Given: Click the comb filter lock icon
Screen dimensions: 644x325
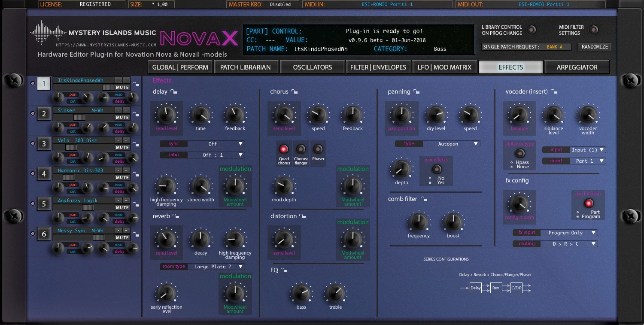Looking at the screenshot, I should pyautogui.click(x=424, y=198).
